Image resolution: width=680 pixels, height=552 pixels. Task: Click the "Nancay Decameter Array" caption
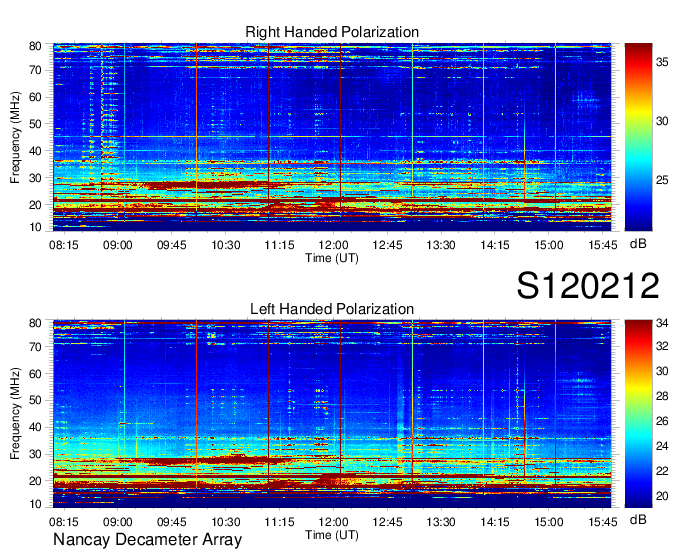coord(147,539)
